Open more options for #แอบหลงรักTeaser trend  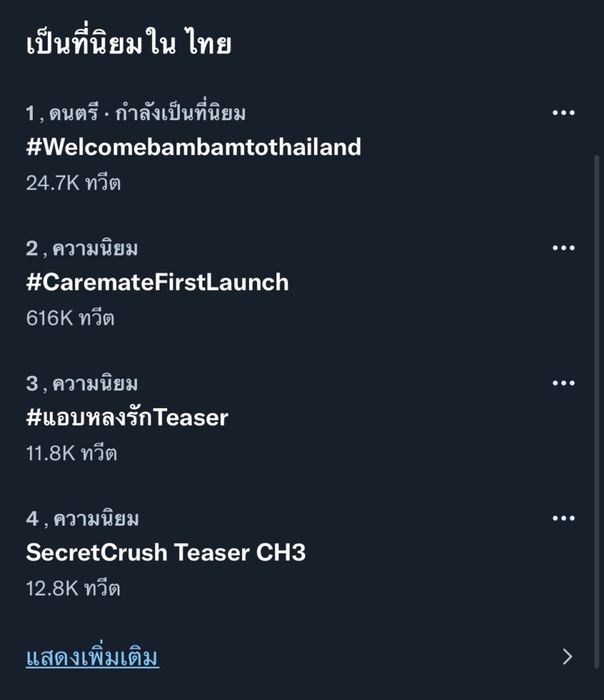[x=563, y=383]
